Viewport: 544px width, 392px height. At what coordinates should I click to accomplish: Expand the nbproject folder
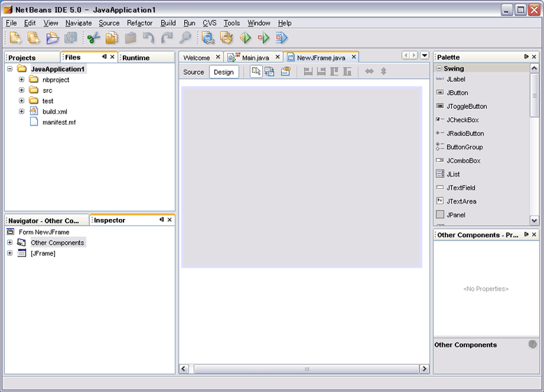[x=22, y=80]
